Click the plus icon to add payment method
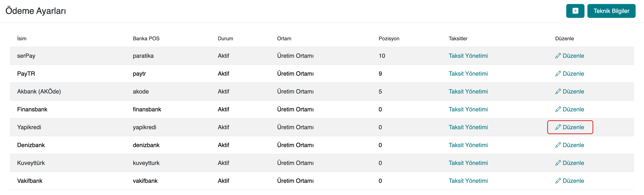This screenshot has width=644, height=195. pos(575,11)
